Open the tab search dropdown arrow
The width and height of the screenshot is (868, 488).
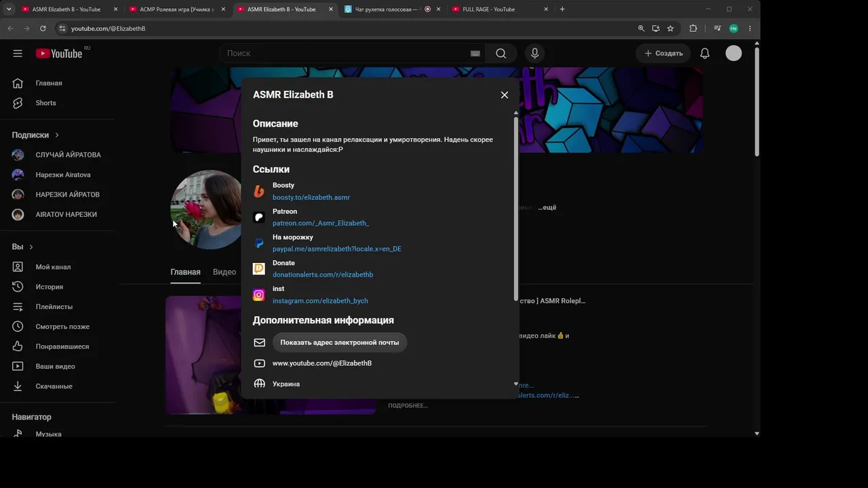pyautogui.click(x=9, y=9)
